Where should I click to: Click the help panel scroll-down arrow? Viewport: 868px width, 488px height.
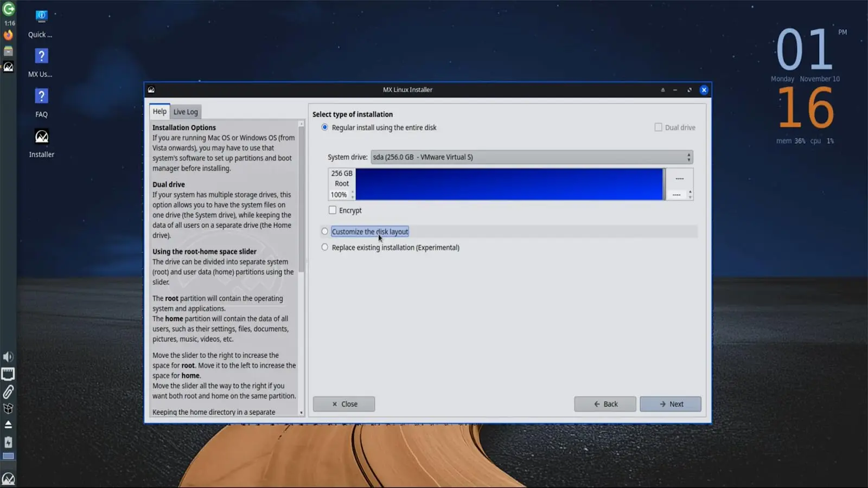tap(301, 413)
